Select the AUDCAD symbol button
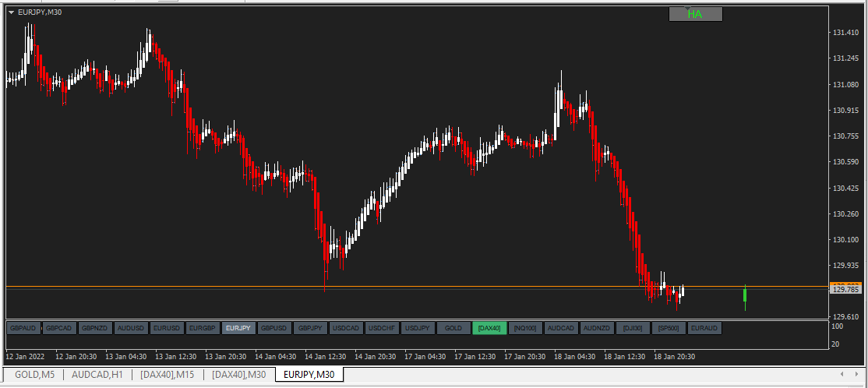The image size is (868, 388). coord(561,328)
